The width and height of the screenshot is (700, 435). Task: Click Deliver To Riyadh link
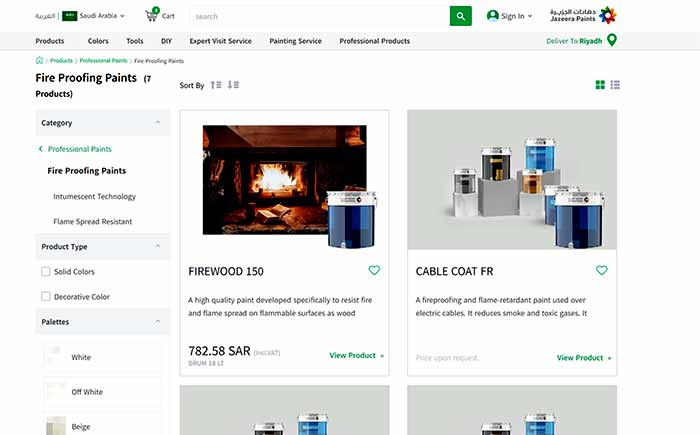574,41
